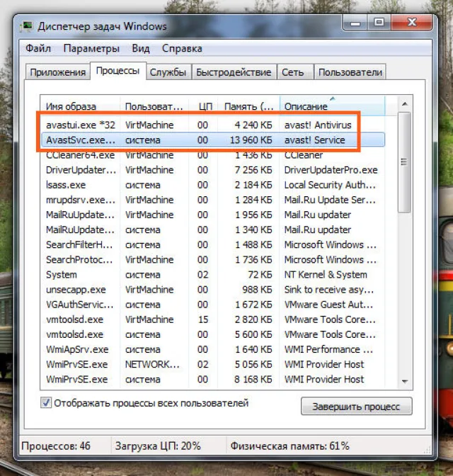
Task: Select the SearchProtoc... process
Action: tap(213, 259)
